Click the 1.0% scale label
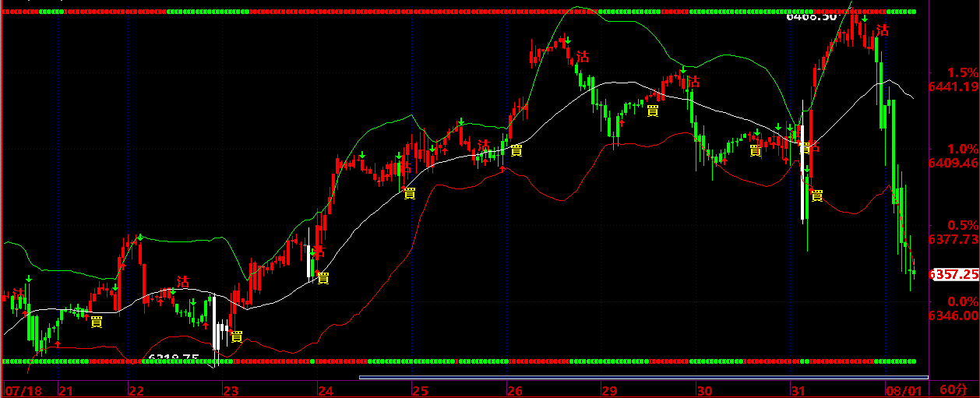The height and width of the screenshot is (398, 980). [x=963, y=149]
